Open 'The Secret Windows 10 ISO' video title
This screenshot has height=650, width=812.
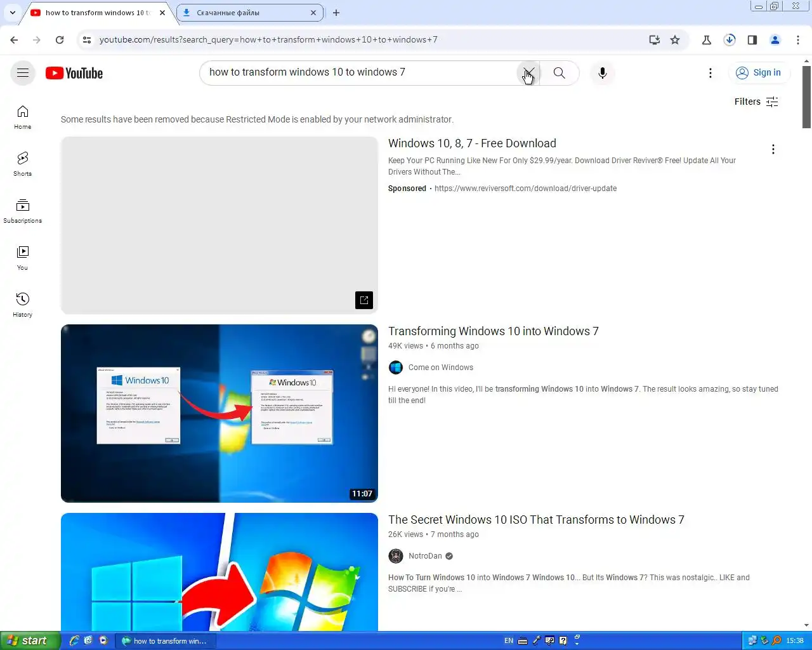point(536,520)
